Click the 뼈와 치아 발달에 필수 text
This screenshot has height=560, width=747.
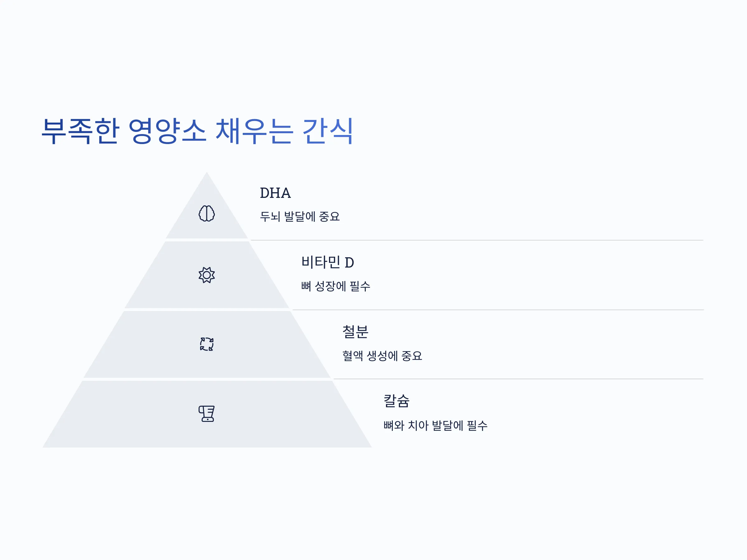[x=436, y=425]
